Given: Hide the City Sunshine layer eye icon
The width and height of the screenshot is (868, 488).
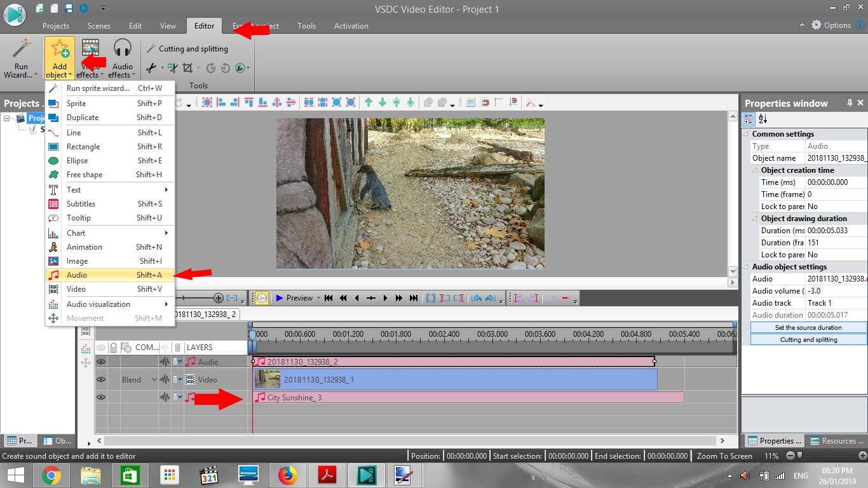Looking at the screenshot, I should coord(101,397).
